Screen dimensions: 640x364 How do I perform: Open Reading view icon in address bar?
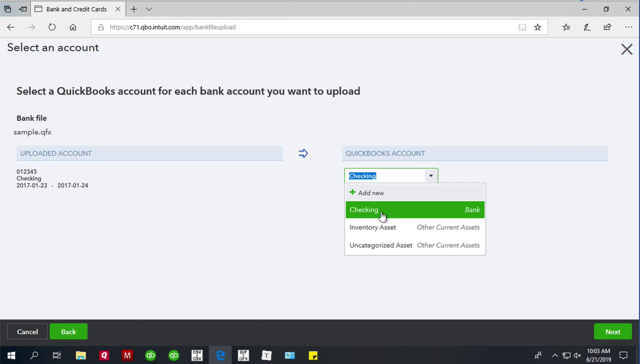point(522,27)
